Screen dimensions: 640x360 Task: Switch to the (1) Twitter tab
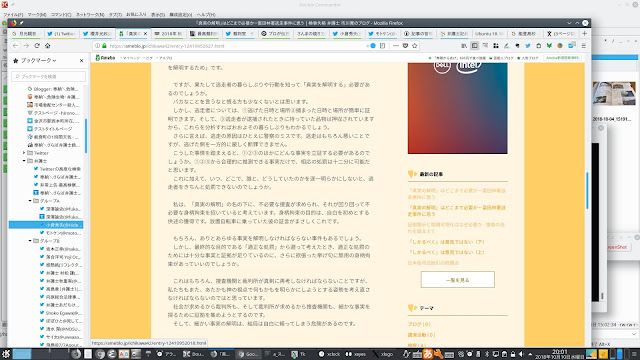tap(62, 33)
